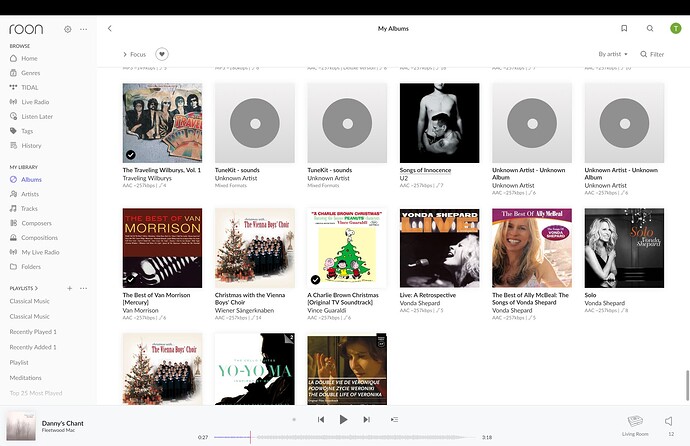Toggle selection checkmark on Van Morrison album
The height and width of the screenshot is (446, 690).
tap(131, 279)
